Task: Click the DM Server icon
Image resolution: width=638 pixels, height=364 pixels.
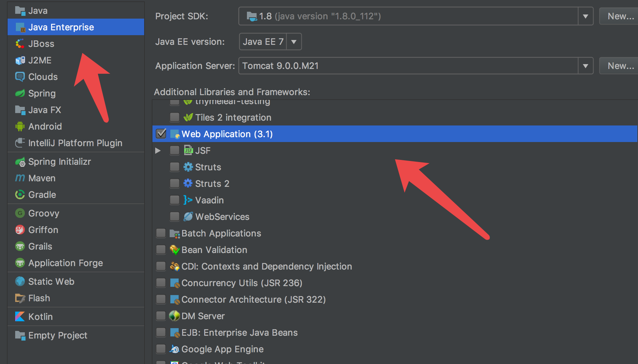Action: pyautogui.click(x=175, y=316)
